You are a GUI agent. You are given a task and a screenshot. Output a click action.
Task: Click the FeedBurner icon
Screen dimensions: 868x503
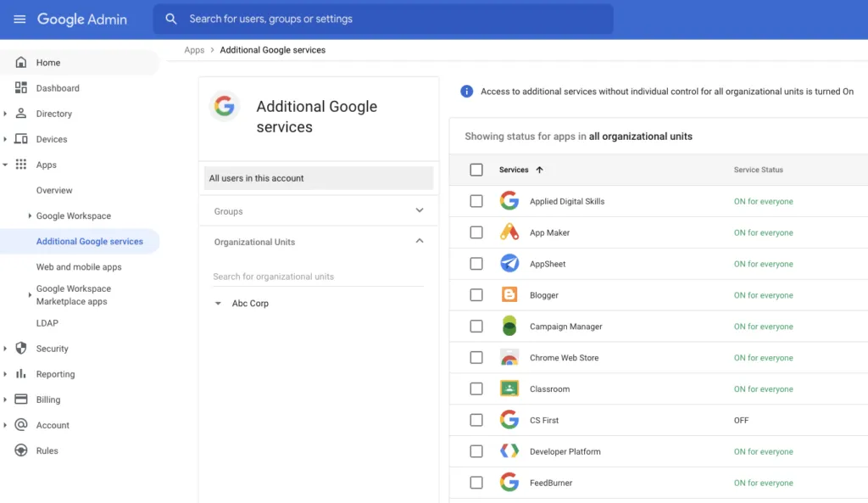click(509, 482)
